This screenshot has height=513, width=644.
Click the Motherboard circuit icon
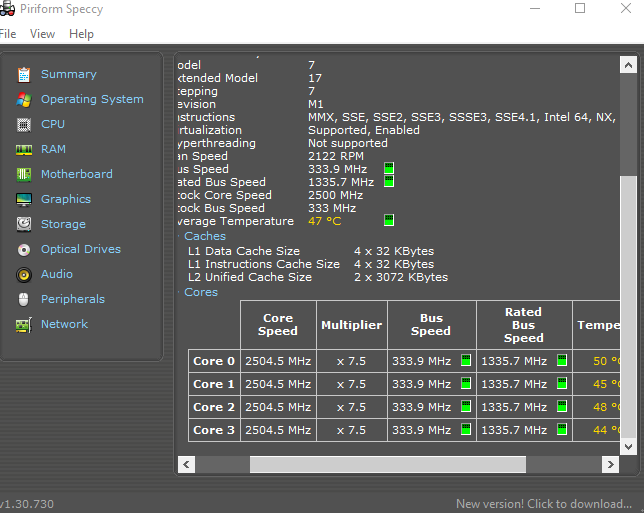24,175
